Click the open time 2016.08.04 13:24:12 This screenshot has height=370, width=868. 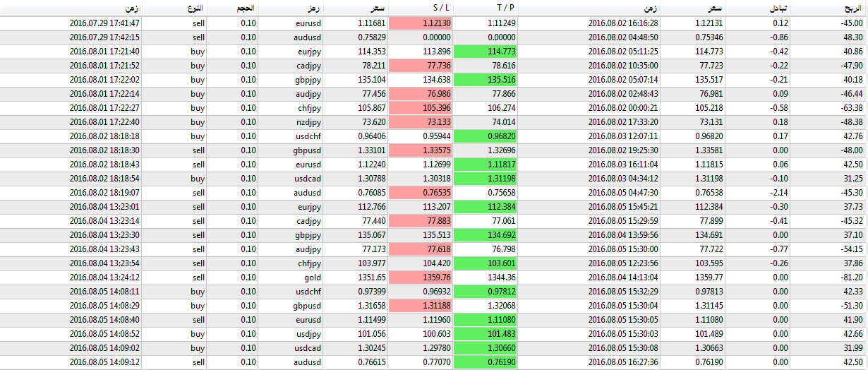click(x=104, y=277)
